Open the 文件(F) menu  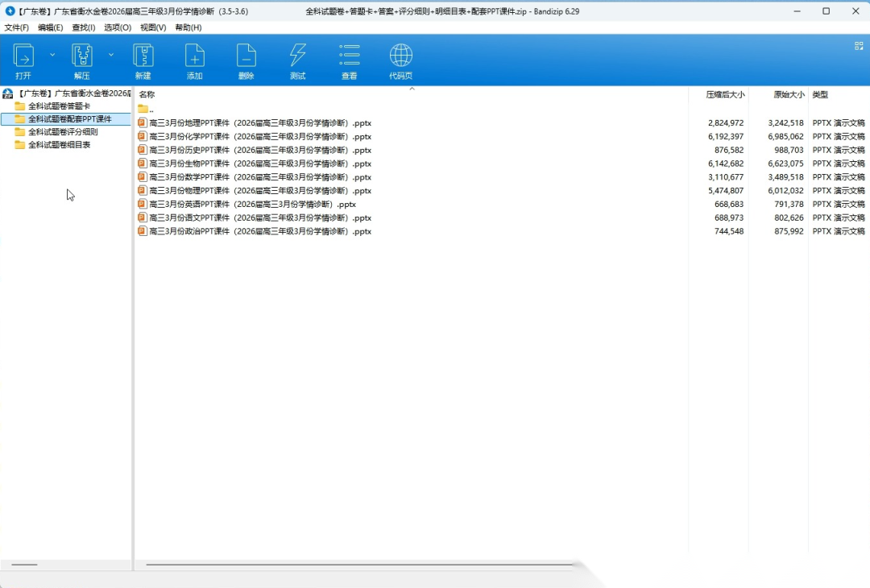17,27
